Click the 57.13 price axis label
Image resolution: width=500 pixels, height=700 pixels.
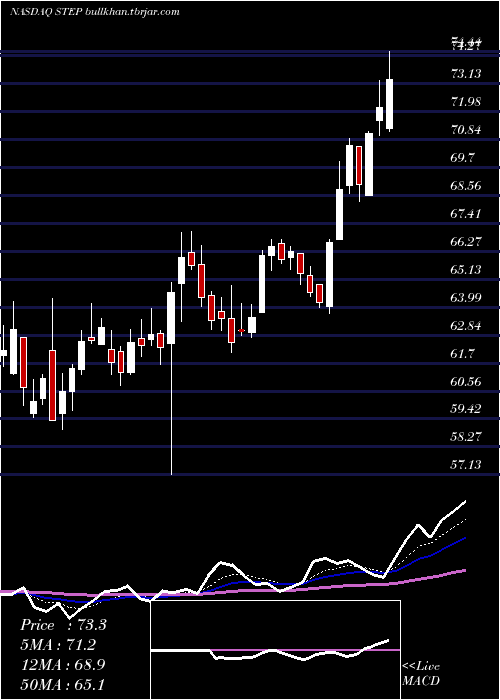point(467,465)
